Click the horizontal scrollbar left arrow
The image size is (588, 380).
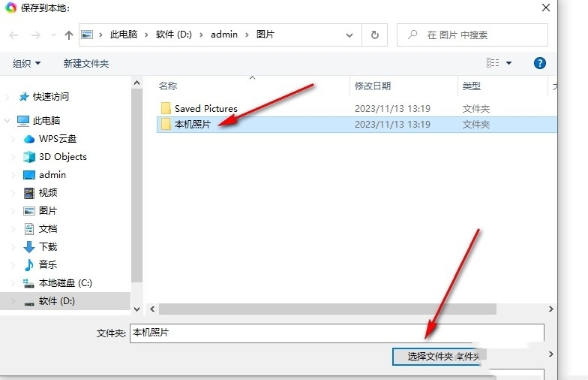point(152,309)
